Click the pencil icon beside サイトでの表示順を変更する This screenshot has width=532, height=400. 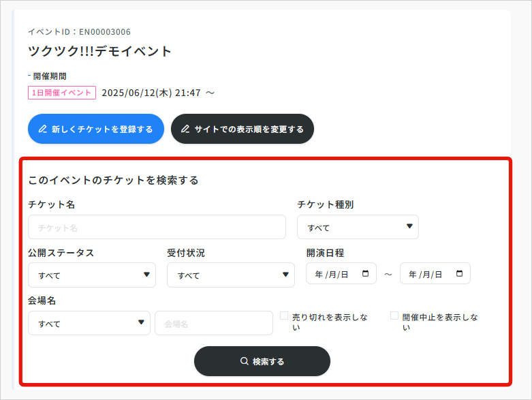[x=185, y=129]
